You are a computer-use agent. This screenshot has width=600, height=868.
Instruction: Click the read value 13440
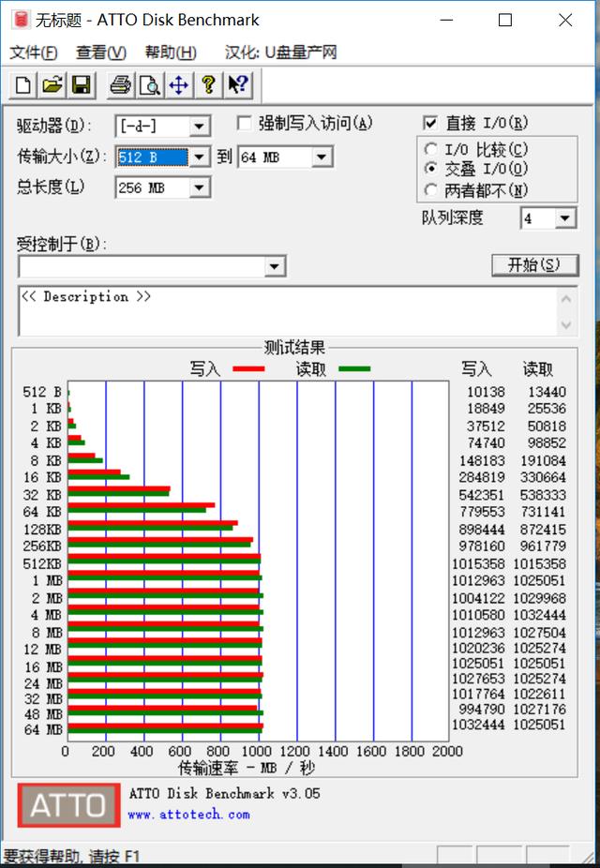click(x=547, y=392)
